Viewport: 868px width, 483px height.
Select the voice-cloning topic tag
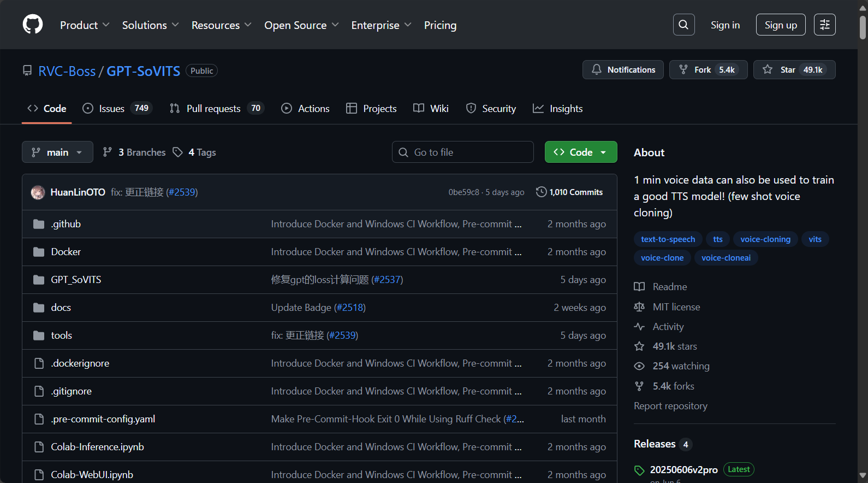(x=765, y=239)
